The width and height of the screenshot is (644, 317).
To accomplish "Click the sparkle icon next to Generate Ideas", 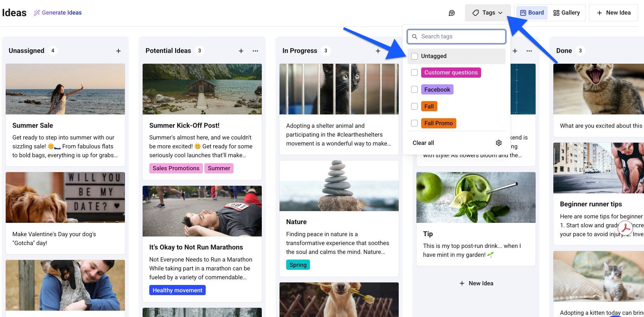I will [37, 12].
